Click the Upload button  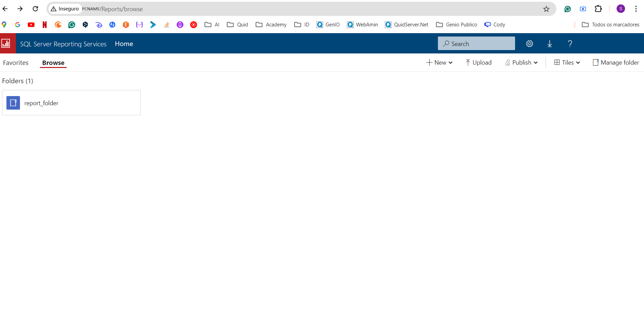479,63
